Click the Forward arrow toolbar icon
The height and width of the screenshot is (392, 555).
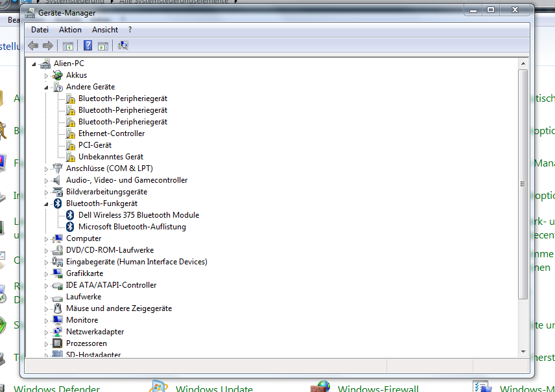point(48,45)
